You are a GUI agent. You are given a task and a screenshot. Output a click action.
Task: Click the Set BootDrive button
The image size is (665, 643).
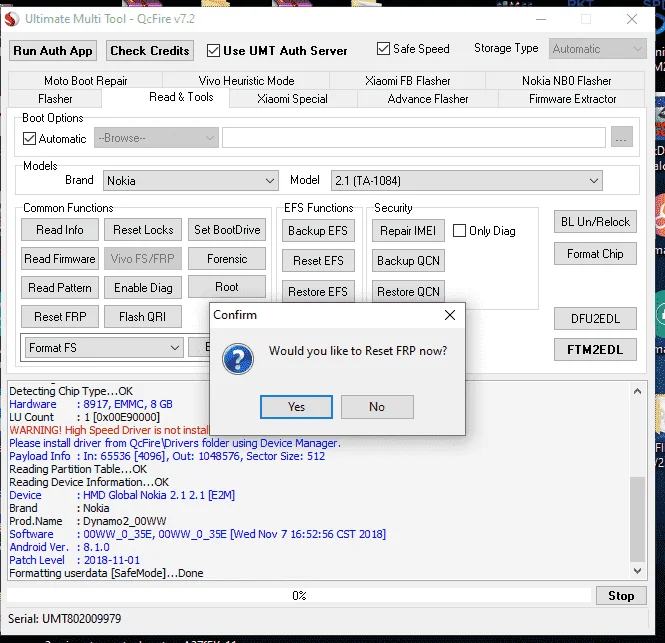227,230
